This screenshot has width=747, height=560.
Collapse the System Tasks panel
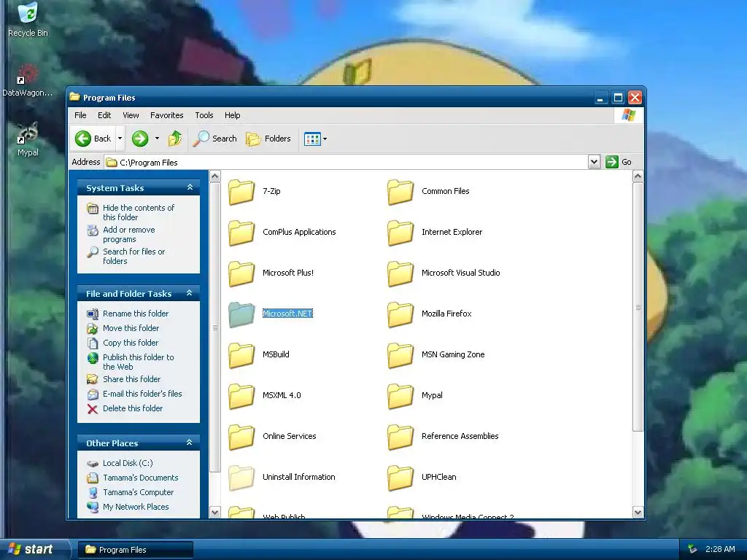click(190, 187)
